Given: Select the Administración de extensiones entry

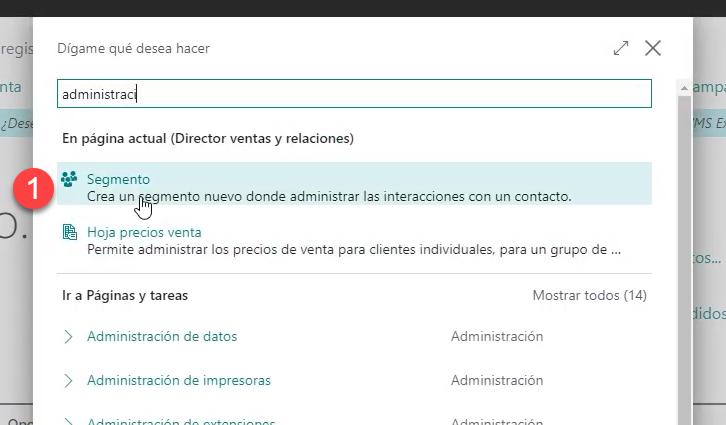Looking at the screenshot, I should pyautogui.click(x=180, y=421).
